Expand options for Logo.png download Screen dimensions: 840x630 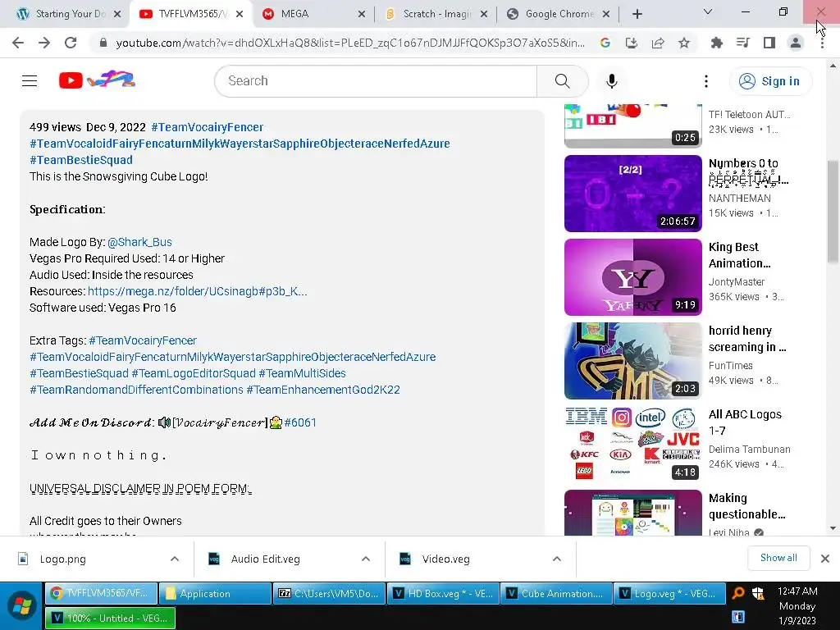(175, 559)
